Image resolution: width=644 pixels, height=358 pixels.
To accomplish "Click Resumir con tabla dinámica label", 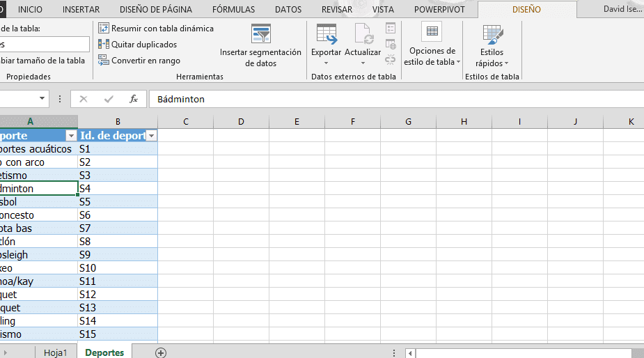I will [x=163, y=29].
